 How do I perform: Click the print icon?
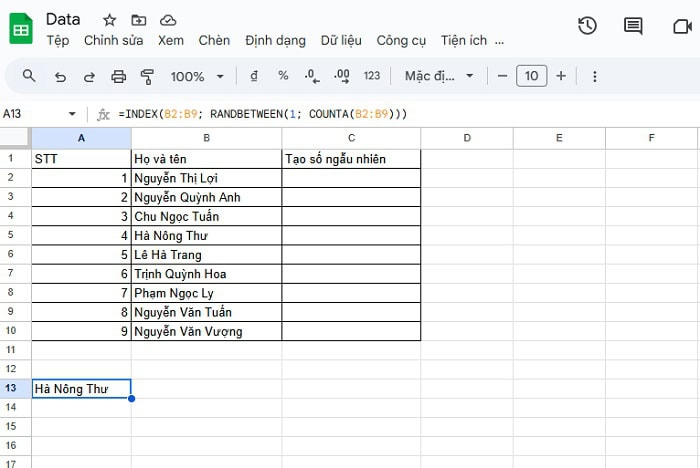point(119,76)
